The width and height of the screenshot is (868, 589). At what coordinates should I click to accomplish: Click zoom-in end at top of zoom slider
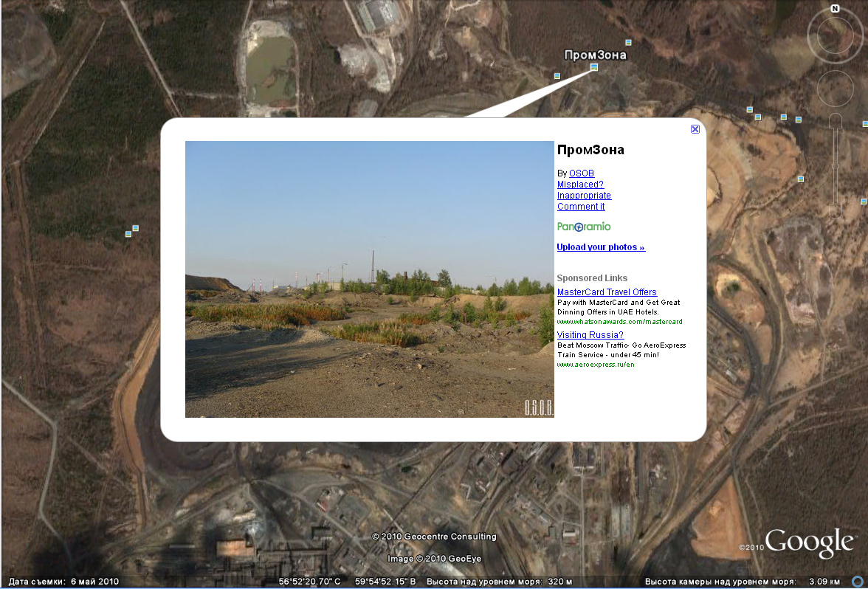pos(836,121)
